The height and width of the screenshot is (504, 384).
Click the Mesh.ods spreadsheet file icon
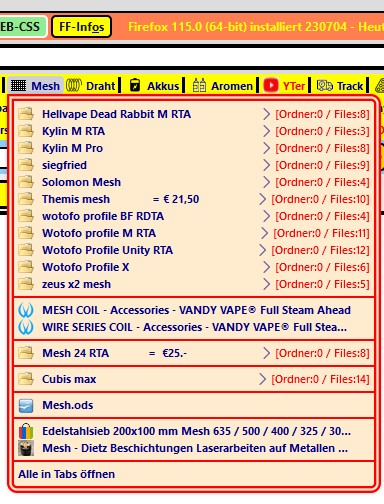point(26,406)
